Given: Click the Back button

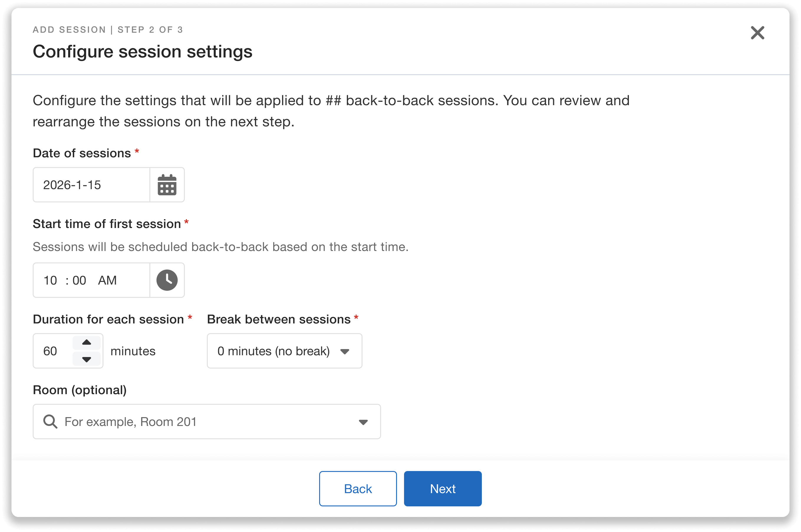Looking at the screenshot, I should tap(357, 489).
